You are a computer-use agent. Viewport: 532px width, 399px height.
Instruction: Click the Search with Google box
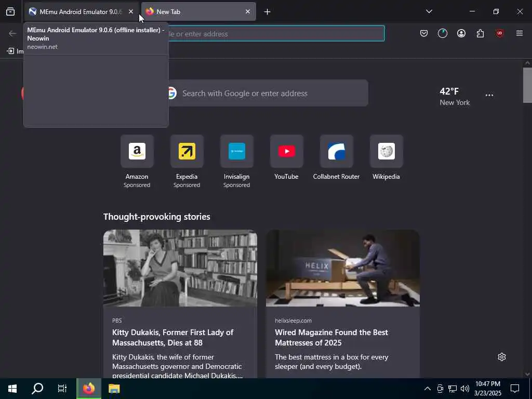click(x=268, y=94)
